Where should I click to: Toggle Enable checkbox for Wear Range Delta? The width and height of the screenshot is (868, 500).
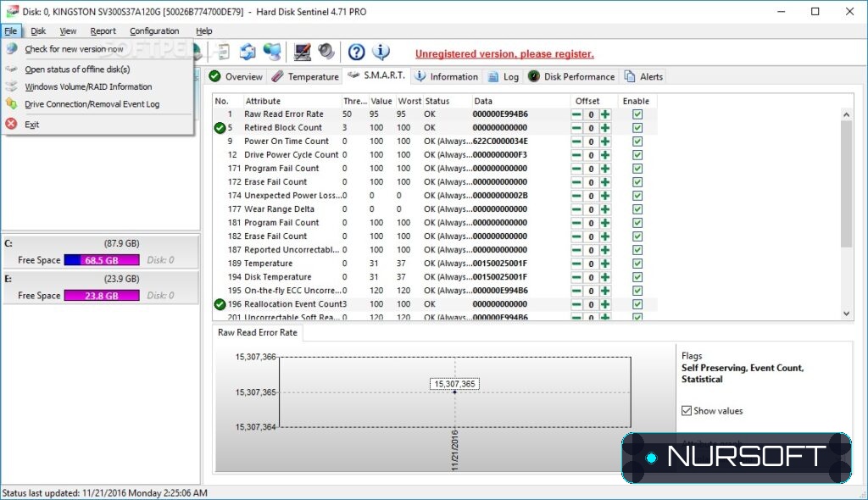[637, 209]
